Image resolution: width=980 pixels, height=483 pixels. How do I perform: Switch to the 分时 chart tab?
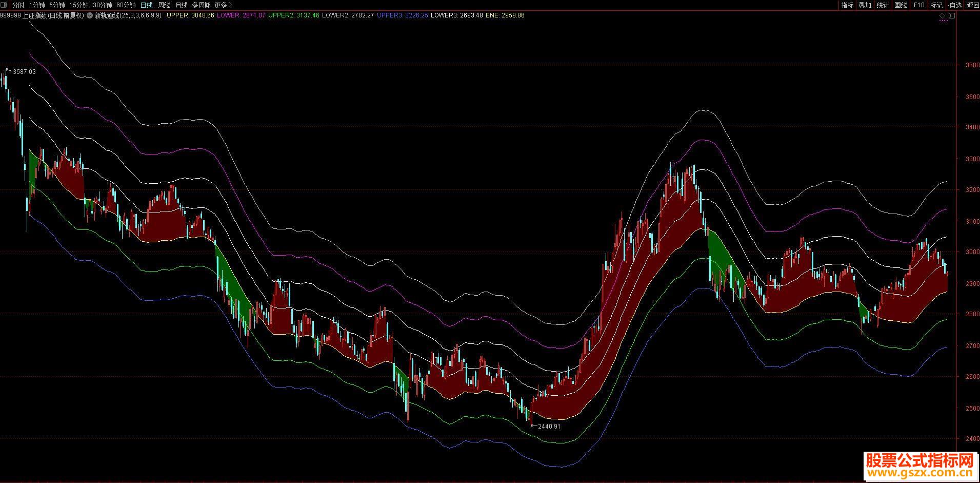point(18,5)
